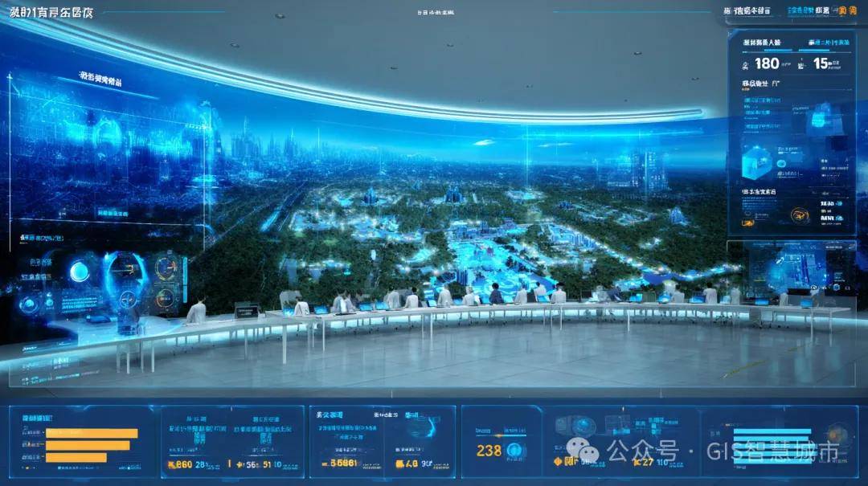868x486 pixels.
Task: Click the orange swirl icon in right panel
Action: pyautogui.click(x=799, y=214)
